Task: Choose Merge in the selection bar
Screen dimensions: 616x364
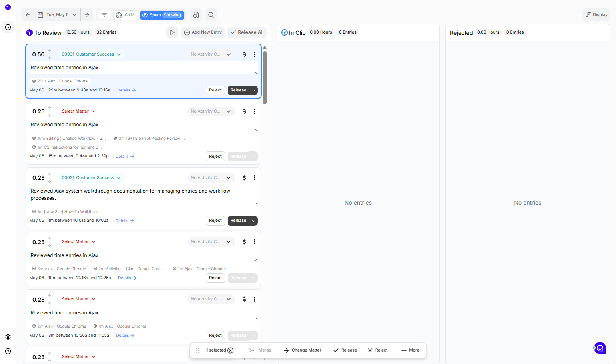Action: [260, 350]
